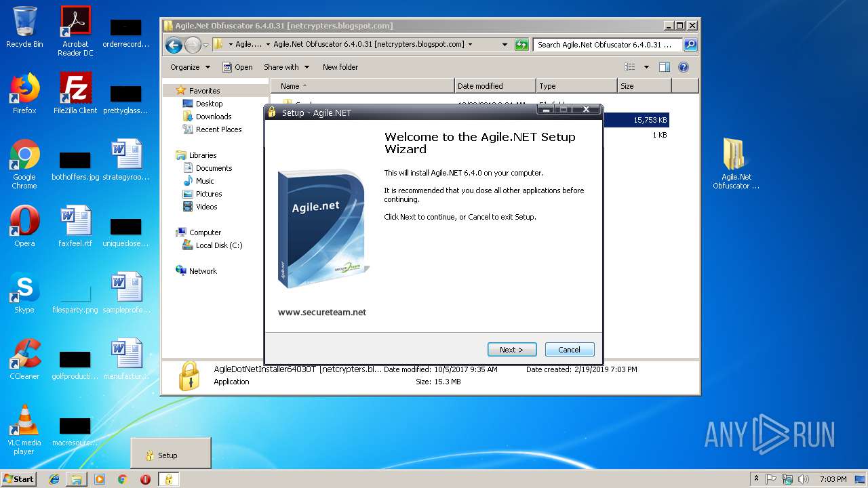Open Opera from the taskbar
Image resolution: width=868 pixels, height=488 pixels.
click(145, 479)
